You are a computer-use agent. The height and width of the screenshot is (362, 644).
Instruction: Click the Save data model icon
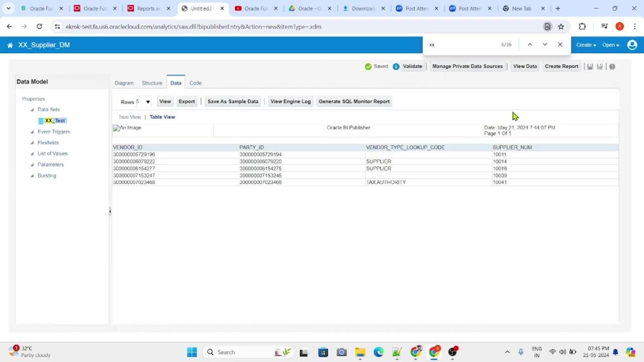[590, 66]
